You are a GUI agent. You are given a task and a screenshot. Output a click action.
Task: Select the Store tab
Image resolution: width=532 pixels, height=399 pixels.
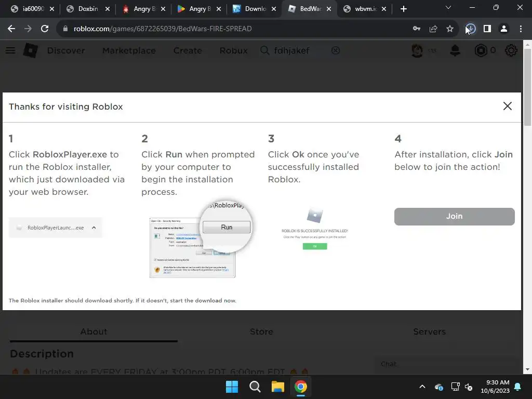point(261,331)
